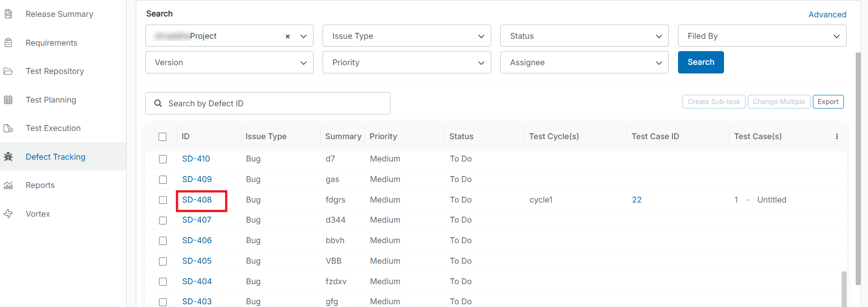Click the Requirements clipboard icon

pos(8,43)
